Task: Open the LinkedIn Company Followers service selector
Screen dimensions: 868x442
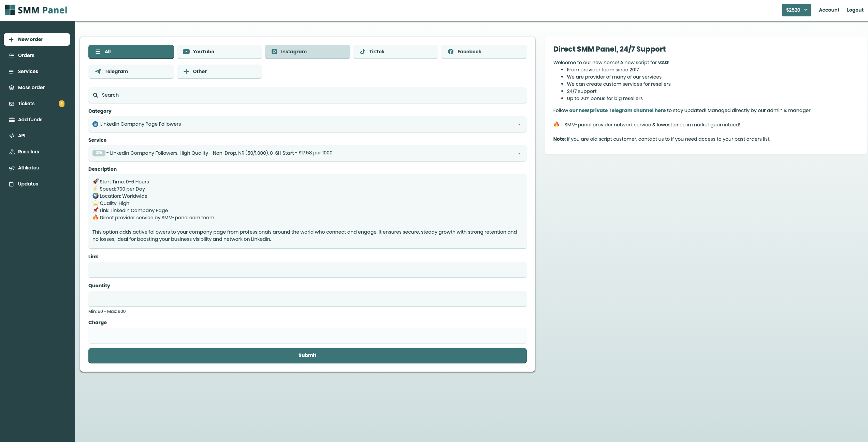Action: click(x=307, y=153)
